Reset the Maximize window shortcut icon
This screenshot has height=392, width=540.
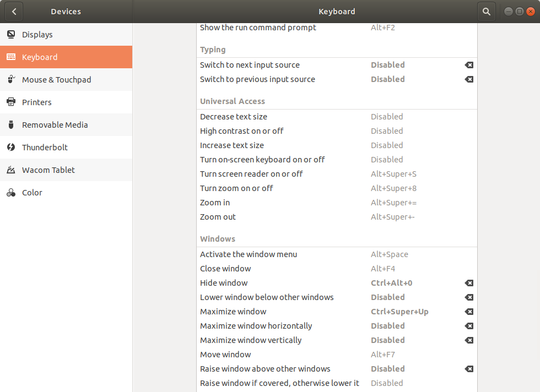point(469,312)
